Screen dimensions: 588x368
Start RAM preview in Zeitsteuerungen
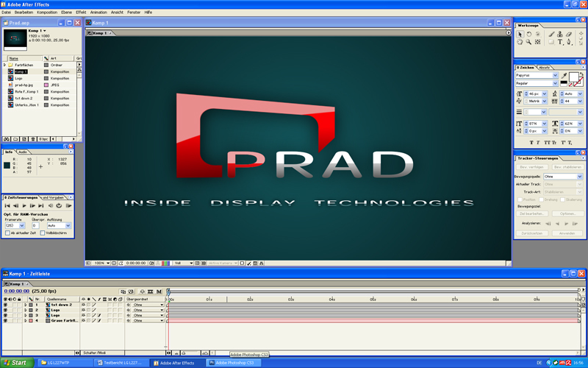point(68,206)
